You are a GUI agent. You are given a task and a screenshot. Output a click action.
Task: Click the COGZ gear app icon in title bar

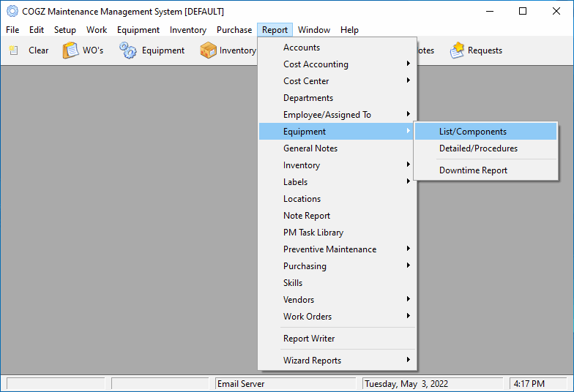(x=12, y=12)
